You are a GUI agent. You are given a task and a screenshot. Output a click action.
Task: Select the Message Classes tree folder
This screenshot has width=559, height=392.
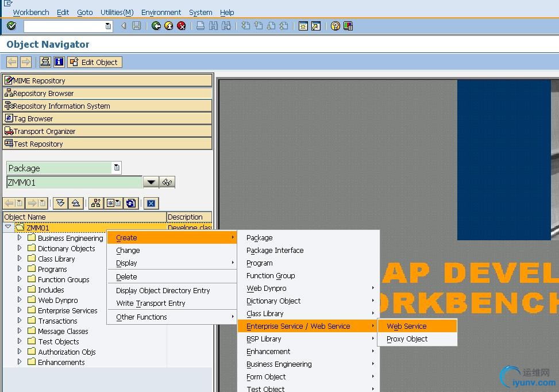63,331
